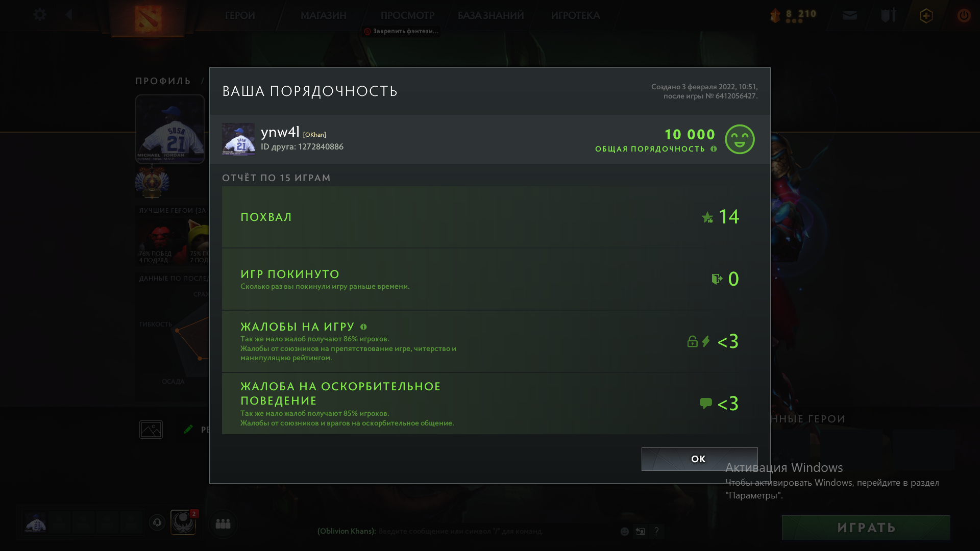This screenshot has height=551, width=980.
Task: Open the party members icon
Action: click(223, 523)
